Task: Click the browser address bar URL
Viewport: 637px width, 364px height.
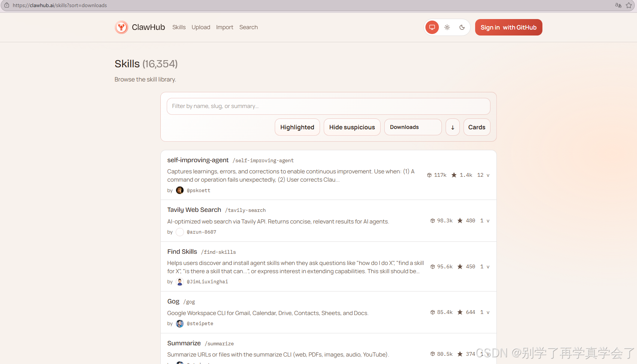Action: coord(60,5)
